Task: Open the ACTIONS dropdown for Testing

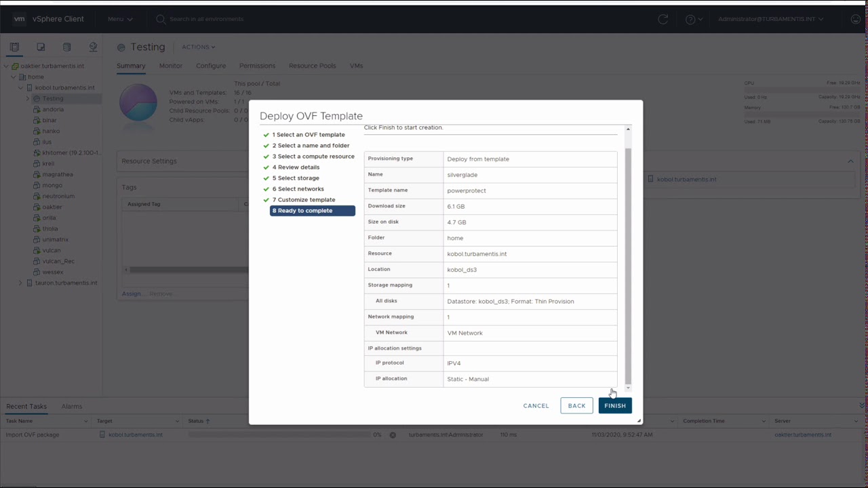Action: 198,47
